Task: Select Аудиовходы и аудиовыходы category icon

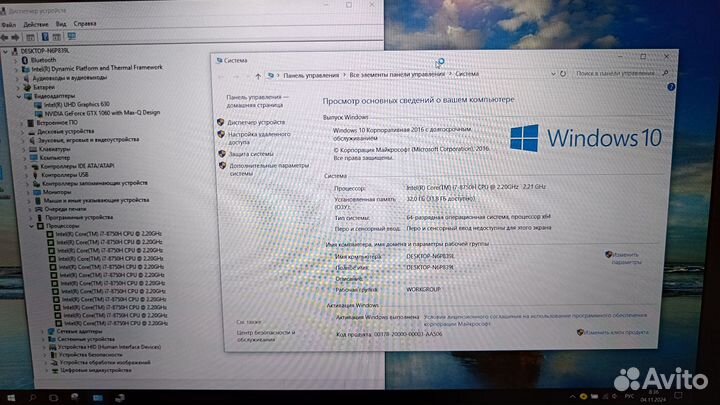Action: (26, 78)
